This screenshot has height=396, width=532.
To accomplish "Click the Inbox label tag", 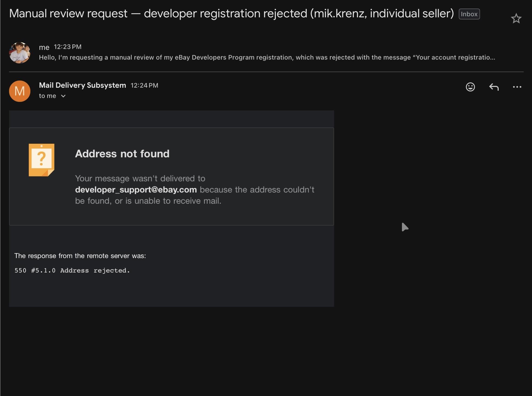I will point(469,14).
